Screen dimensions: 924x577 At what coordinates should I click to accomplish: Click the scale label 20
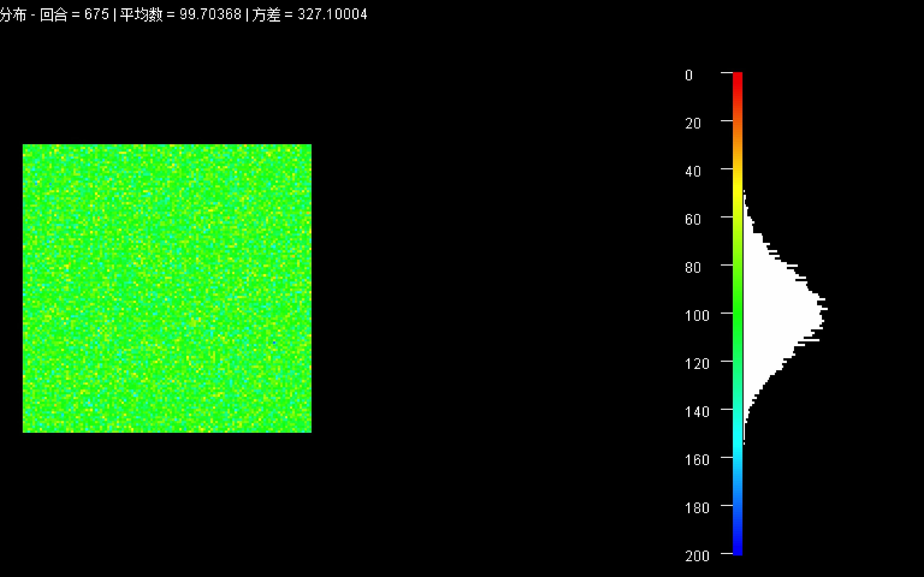[693, 123]
